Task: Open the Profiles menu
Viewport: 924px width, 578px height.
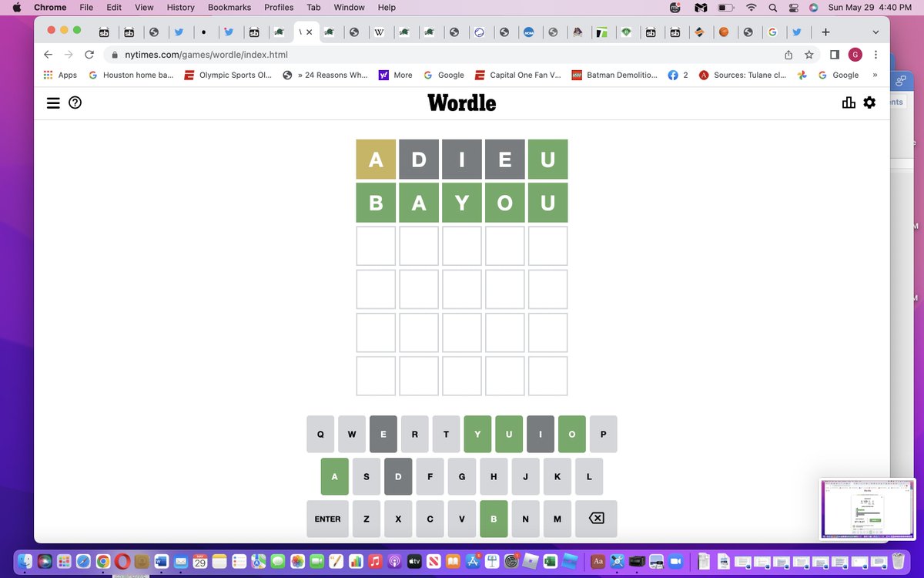Action: (x=279, y=8)
